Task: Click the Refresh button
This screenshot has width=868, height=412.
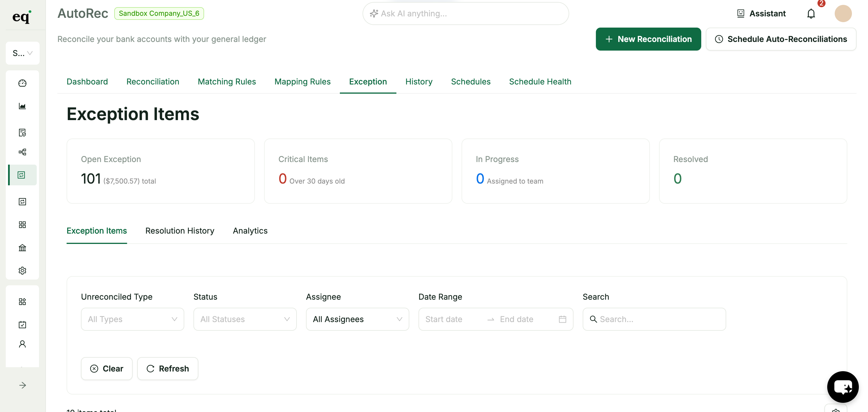Action: 168,369
